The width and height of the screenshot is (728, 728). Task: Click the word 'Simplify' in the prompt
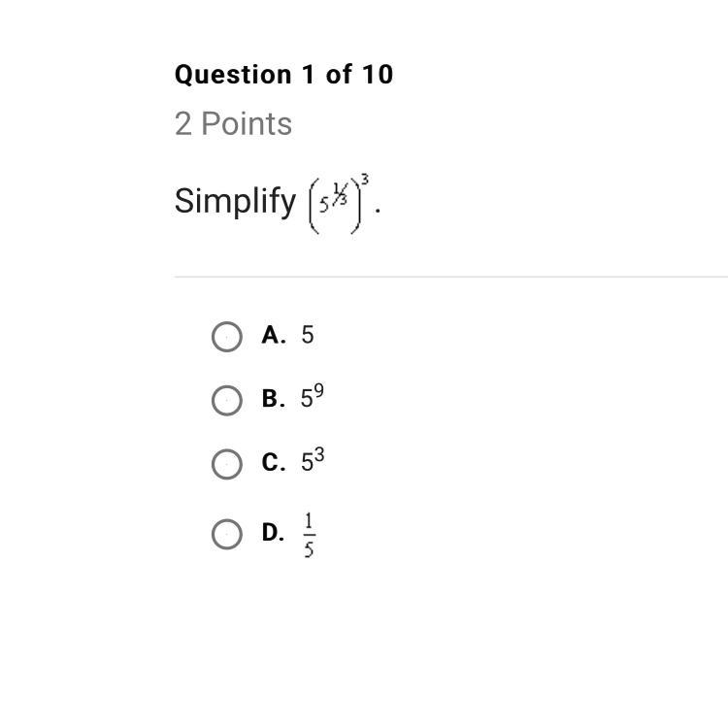click(x=235, y=202)
